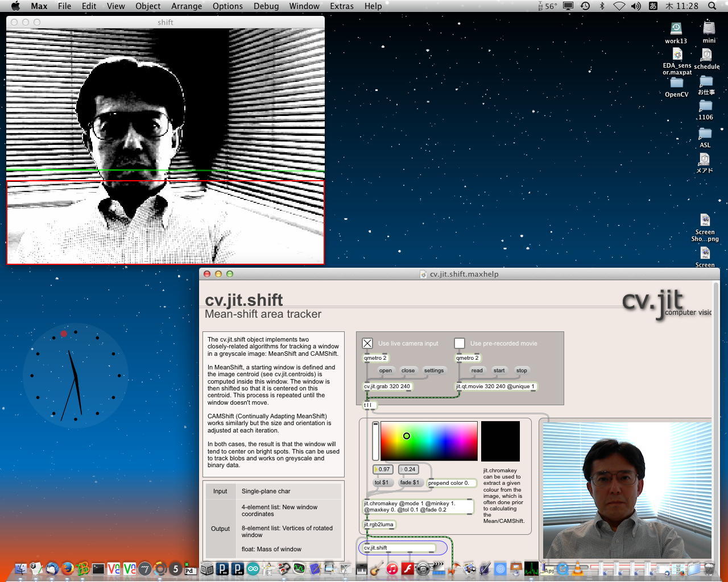728x582 pixels.
Task: Open the Arduino app in the dock
Action: click(x=253, y=568)
